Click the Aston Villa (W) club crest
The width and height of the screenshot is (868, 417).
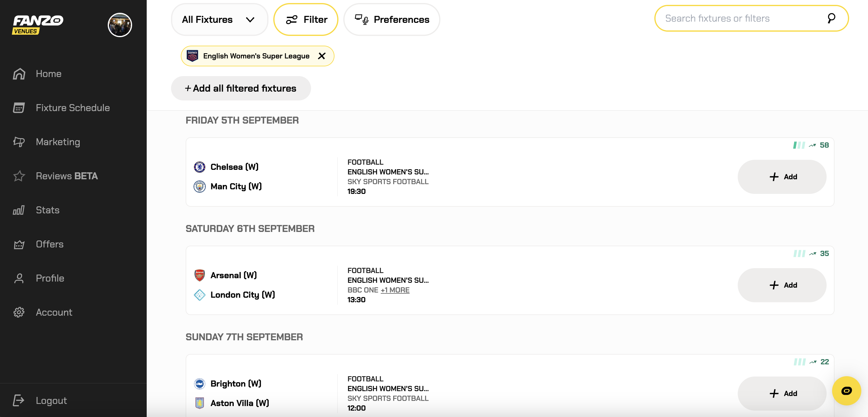point(199,403)
